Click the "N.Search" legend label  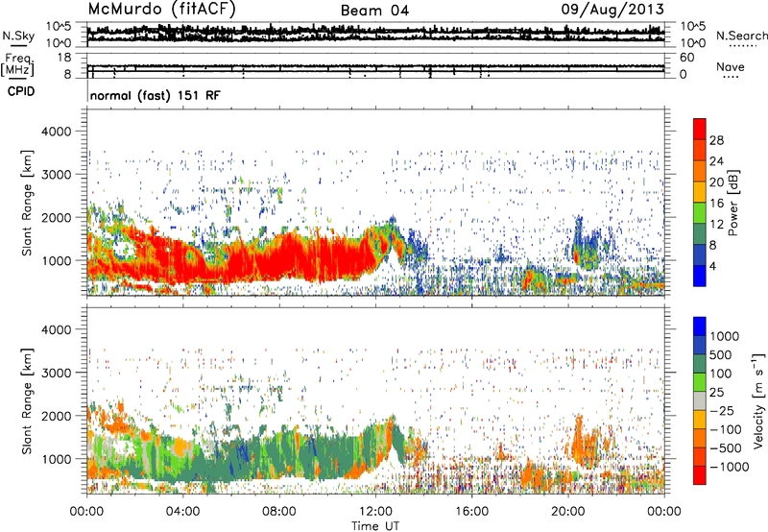pos(741,36)
